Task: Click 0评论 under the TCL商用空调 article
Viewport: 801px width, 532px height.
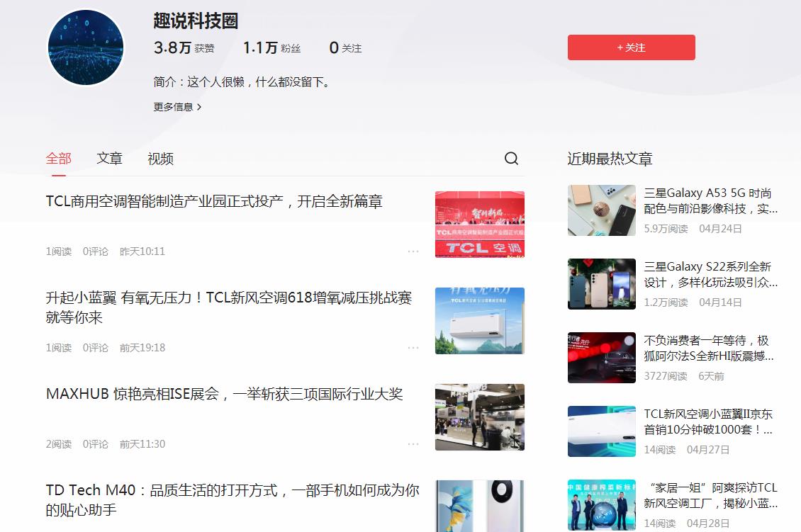Action: [96, 251]
